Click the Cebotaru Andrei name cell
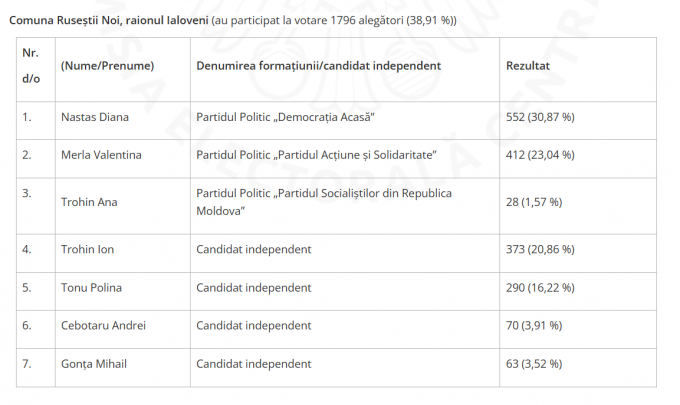Viewport: 680px width, 405px height. tap(123, 330)
